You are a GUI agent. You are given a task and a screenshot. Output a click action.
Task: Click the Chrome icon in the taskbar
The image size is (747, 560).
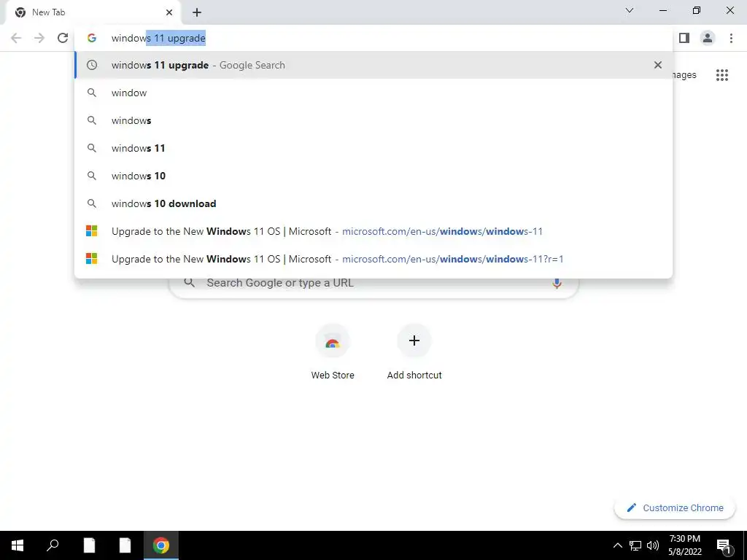[x=161, y=545]
